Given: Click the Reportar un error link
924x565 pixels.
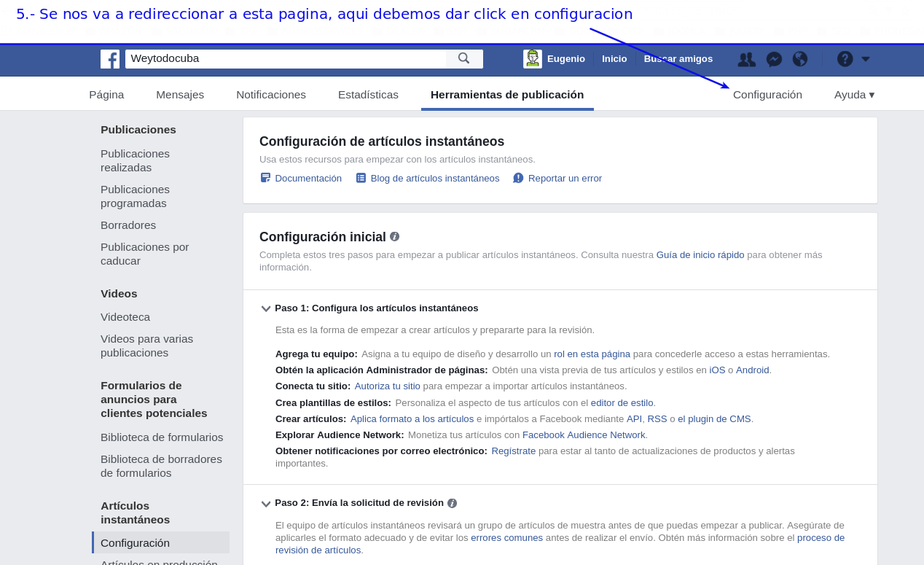Looking at the screenshot, I should point(565,178).
